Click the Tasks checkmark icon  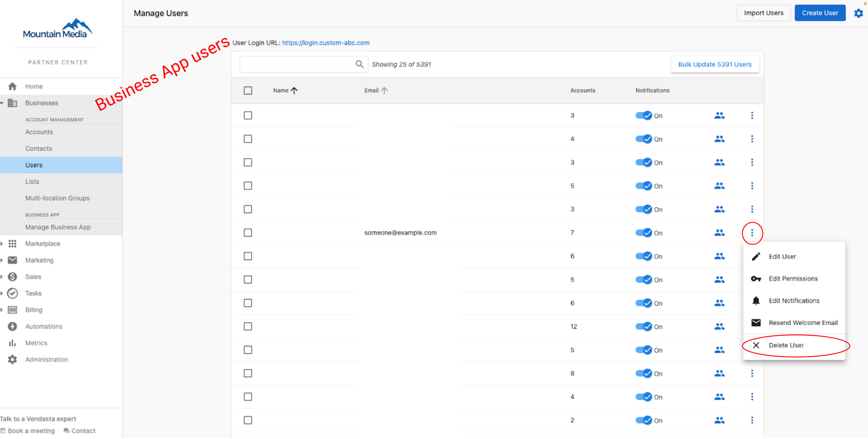[13, 293]
